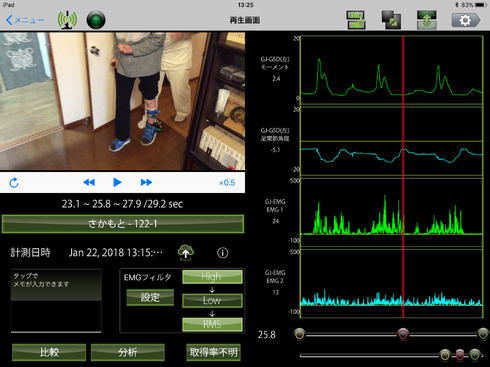Select the green knob on the lower range slider
The width and height of the screenshot is (490, 367).
coord(475,355)
